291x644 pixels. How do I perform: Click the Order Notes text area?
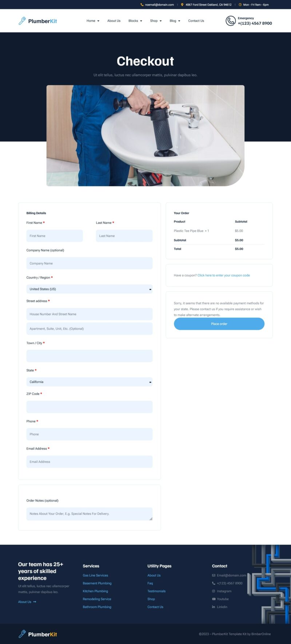(x=89, y=514)
